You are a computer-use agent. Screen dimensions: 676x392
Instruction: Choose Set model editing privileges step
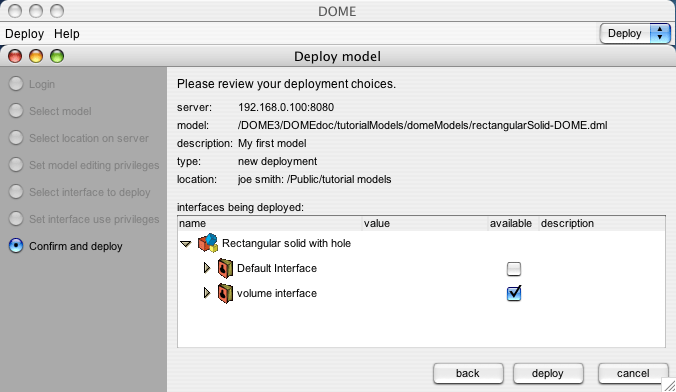click(16, 165)
